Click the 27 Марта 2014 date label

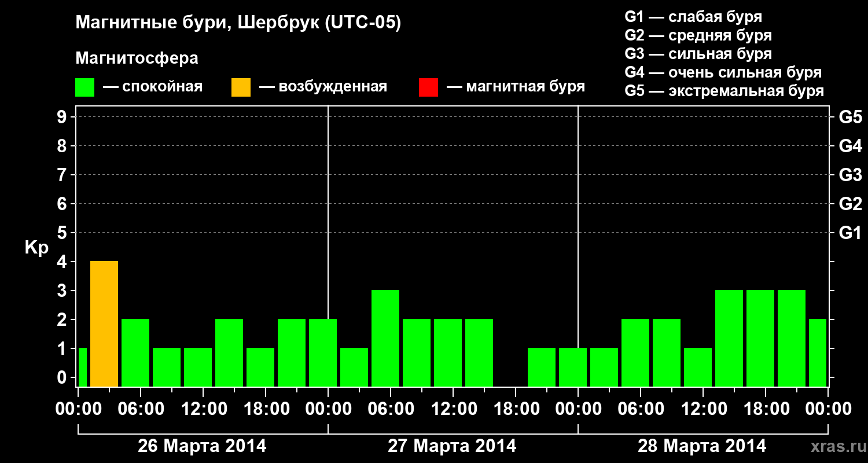click(x=452, y=446)
